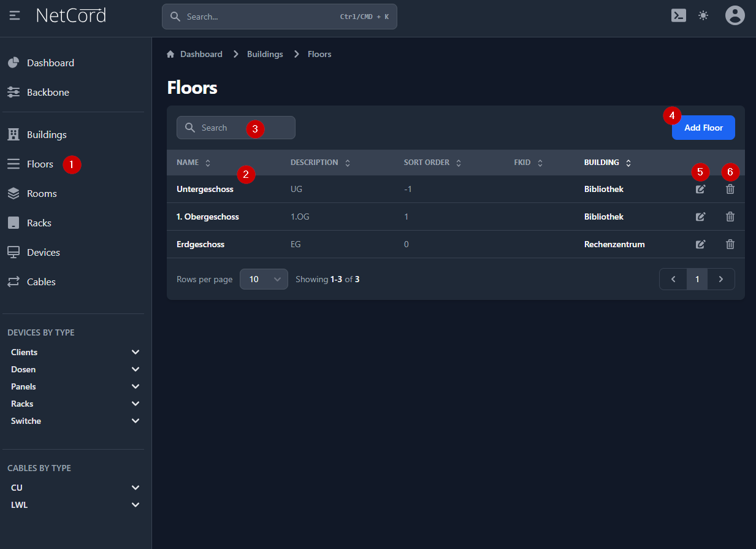Collapse sidebar with hamburger menu icon

pos(15,15)
